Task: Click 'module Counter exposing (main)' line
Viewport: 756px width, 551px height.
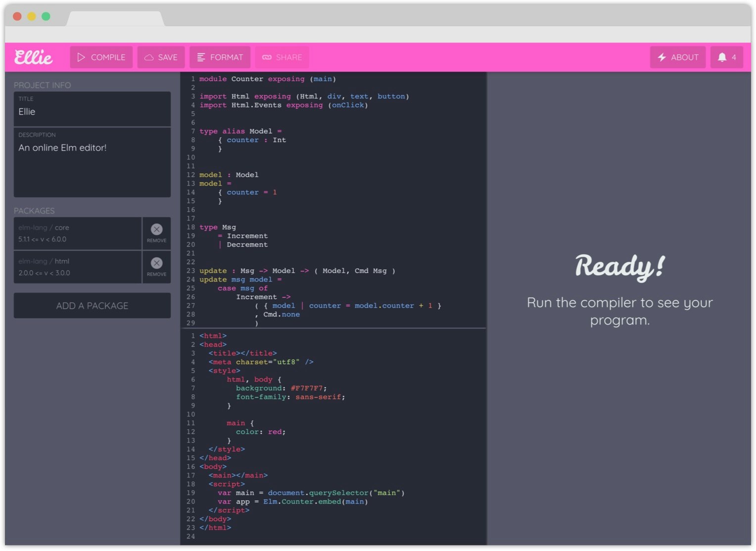Action: click(268, 79)
